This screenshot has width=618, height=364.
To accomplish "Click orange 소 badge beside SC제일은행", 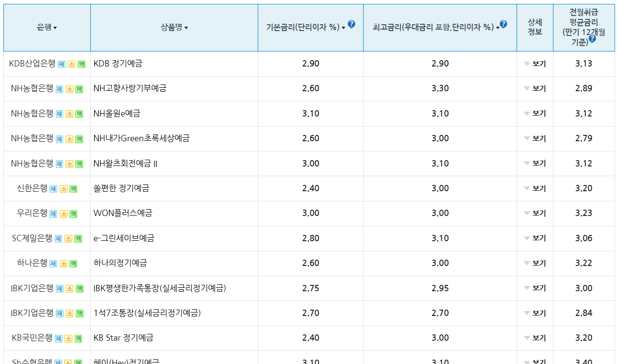I will 68,239.
